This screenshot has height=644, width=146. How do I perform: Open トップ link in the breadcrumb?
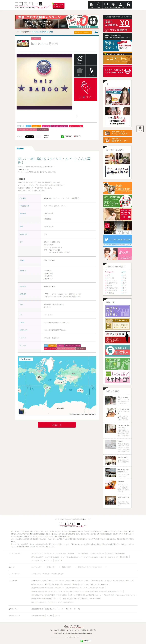(x=17, y=32)
